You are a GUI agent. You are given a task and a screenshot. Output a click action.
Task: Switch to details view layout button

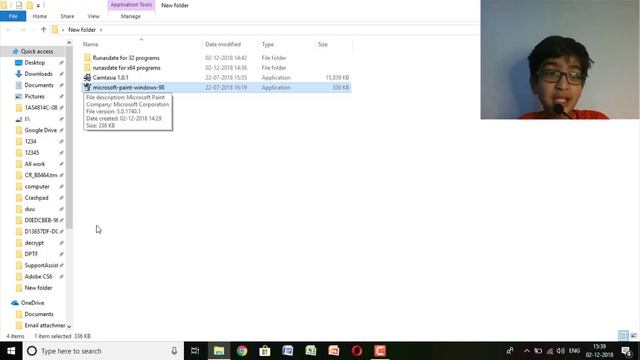(x=623, y=336)
